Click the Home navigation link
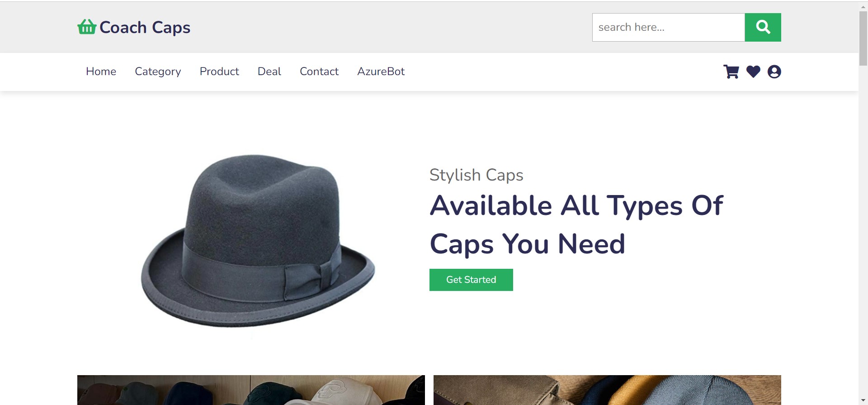868x405 pixels. click(101, 71)
